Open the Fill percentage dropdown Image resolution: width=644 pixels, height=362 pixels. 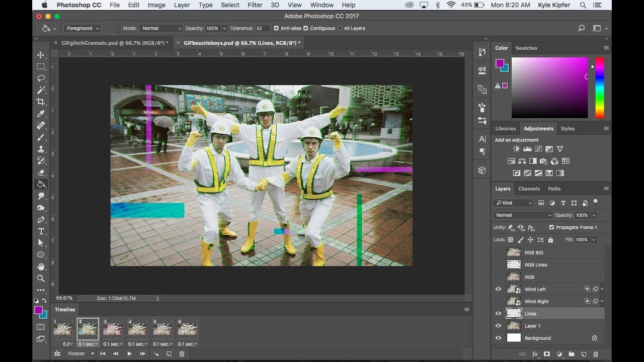click(x=594, y=240)
